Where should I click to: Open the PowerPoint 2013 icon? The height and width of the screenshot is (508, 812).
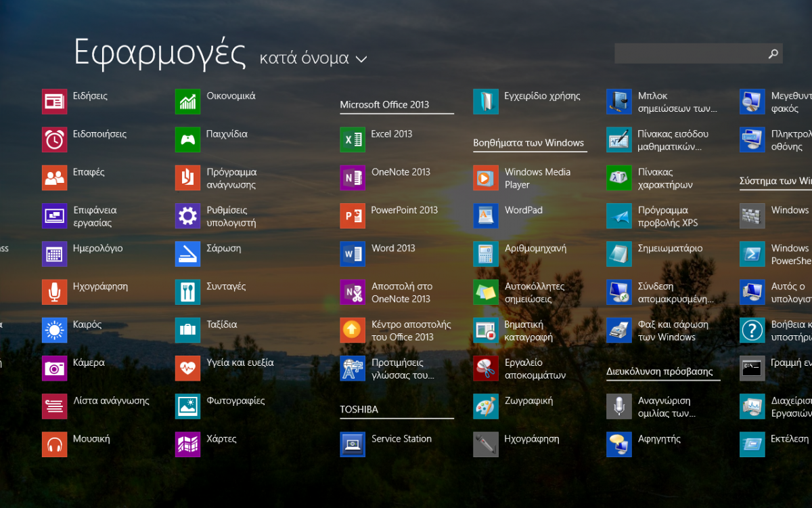click(353, 216)
